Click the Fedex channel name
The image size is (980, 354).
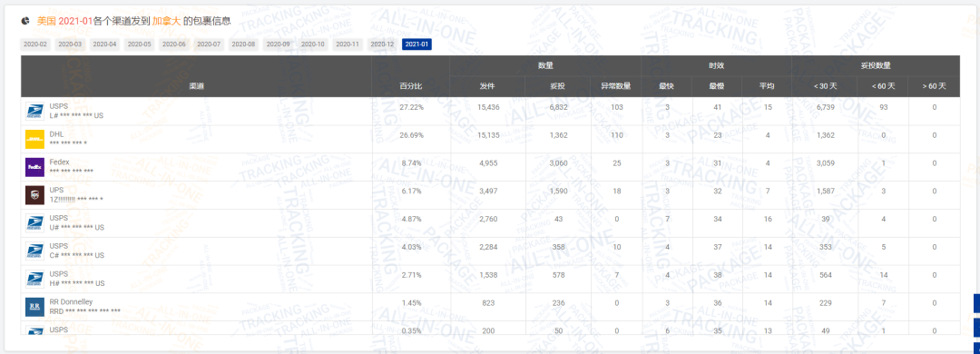60,162
